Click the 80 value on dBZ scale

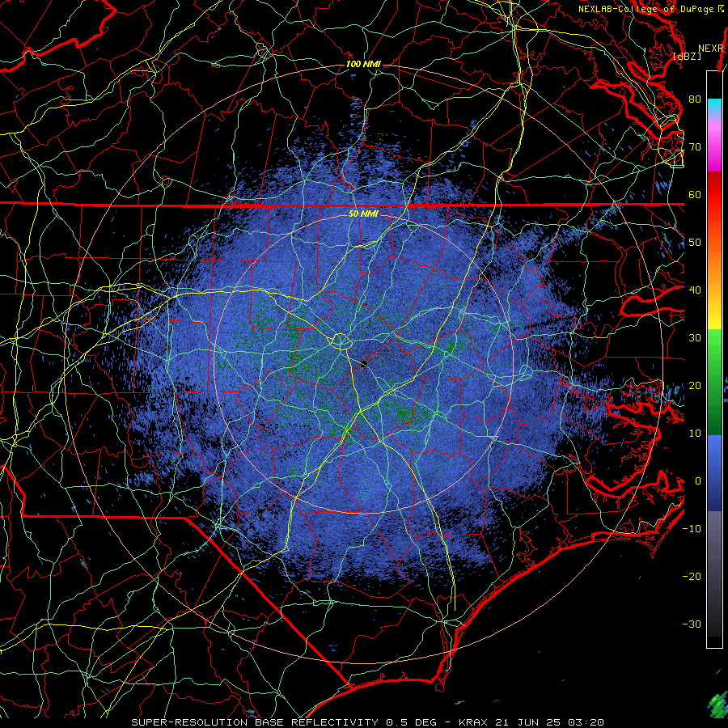point(695,99)
